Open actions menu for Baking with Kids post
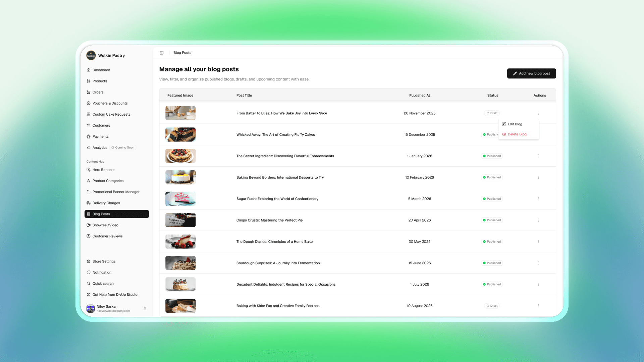Screen dimensions: 644x362 (539, 306)
